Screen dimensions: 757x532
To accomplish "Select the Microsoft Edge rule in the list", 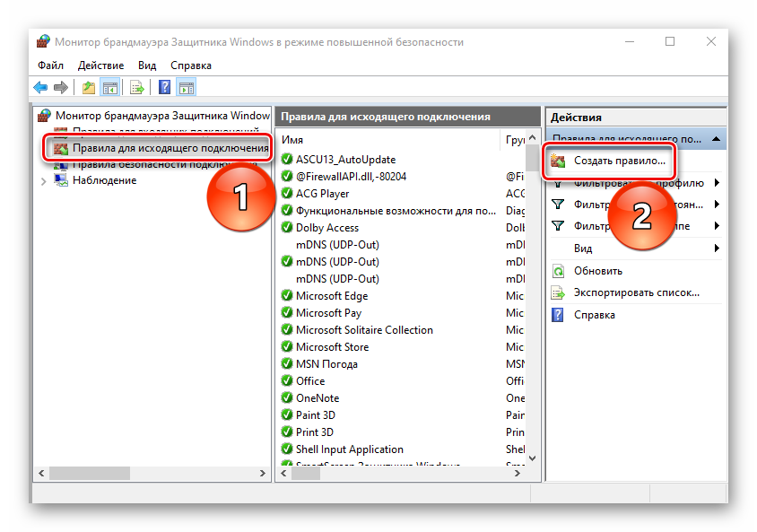I will [332, 296].
